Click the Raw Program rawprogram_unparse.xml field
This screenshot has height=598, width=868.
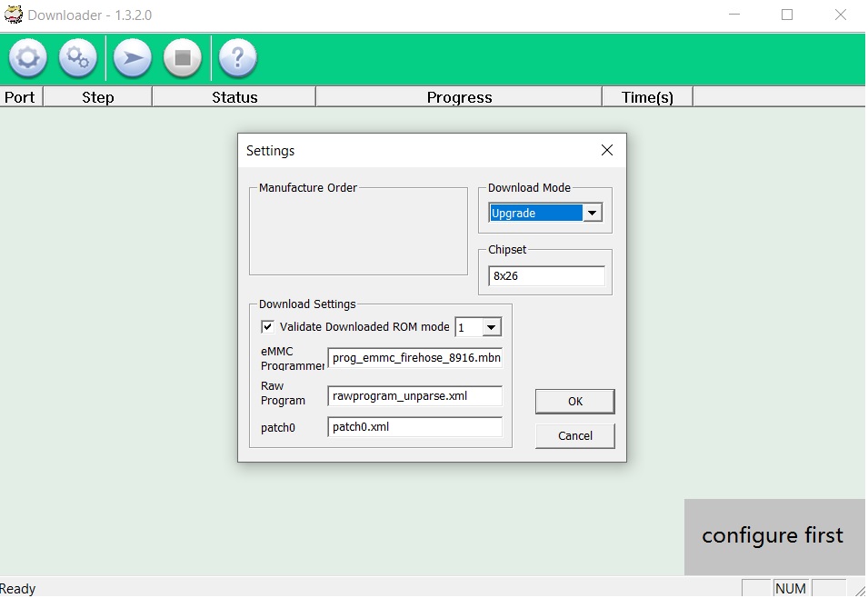coord(415,396)
